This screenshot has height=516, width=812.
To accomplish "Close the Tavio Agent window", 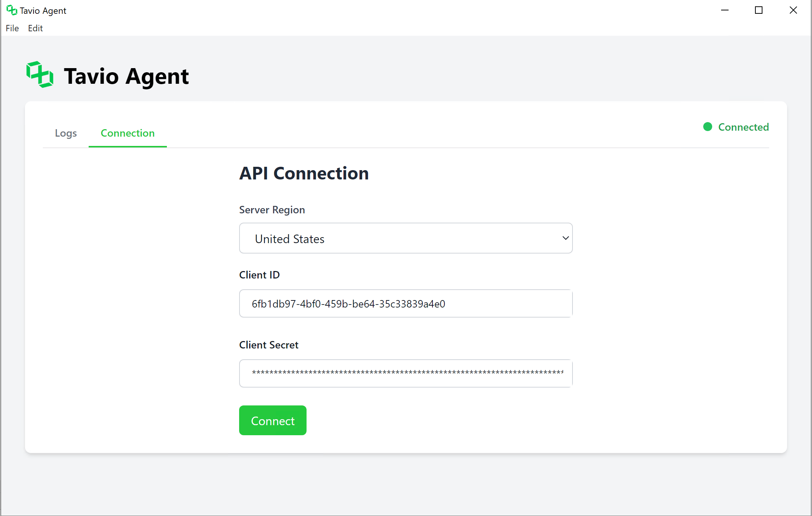I will (793, 10).
